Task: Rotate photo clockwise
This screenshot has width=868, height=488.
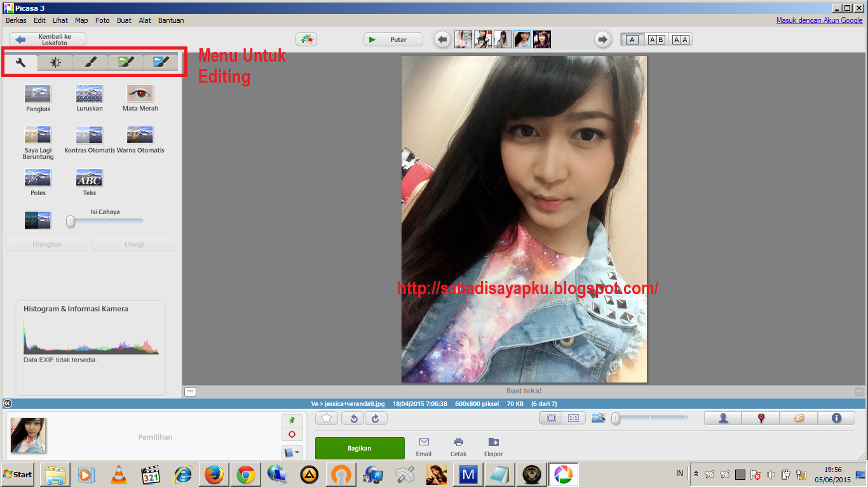Action: tap(376, 418)
